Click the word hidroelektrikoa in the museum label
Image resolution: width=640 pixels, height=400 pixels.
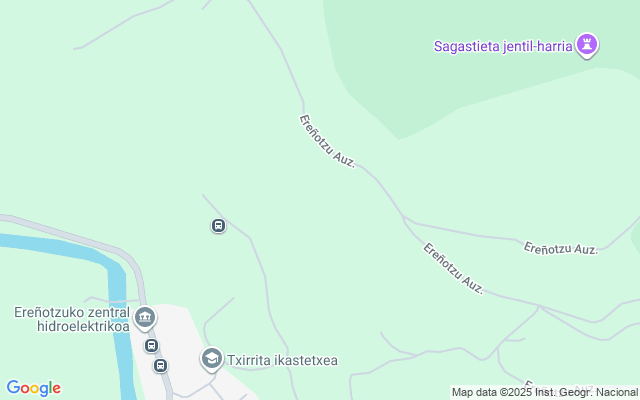coord(83,326)
